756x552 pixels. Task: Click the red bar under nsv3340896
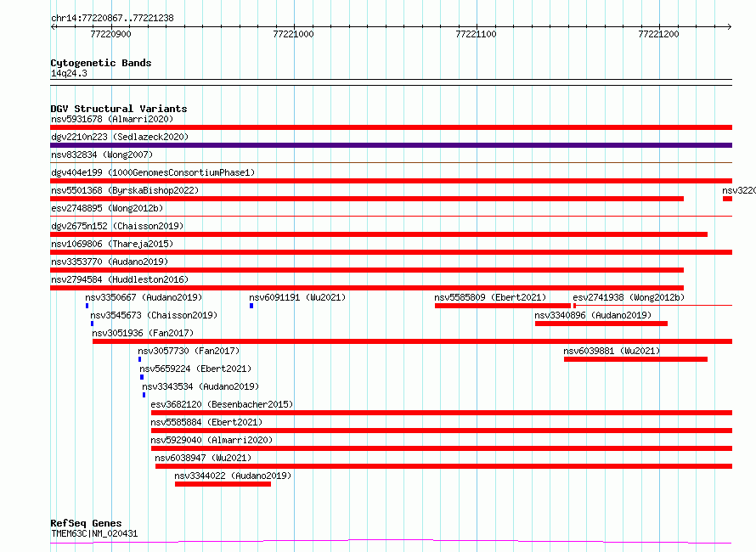pos(601,324)
